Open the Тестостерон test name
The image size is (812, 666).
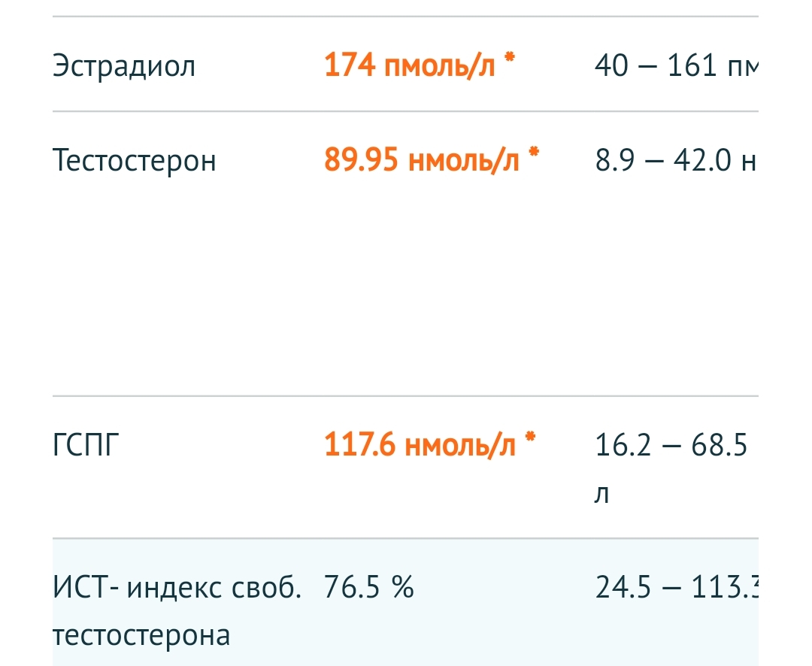point(135,161)
